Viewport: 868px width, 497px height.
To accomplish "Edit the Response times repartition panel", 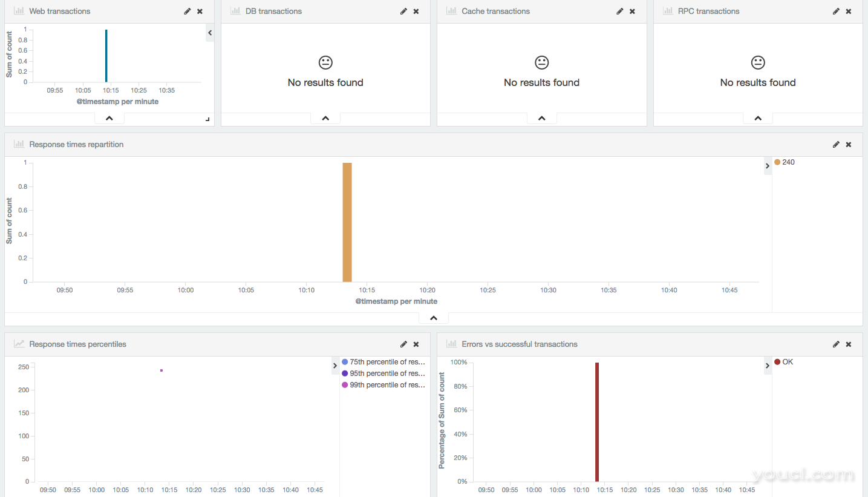I will click(836, 145).
